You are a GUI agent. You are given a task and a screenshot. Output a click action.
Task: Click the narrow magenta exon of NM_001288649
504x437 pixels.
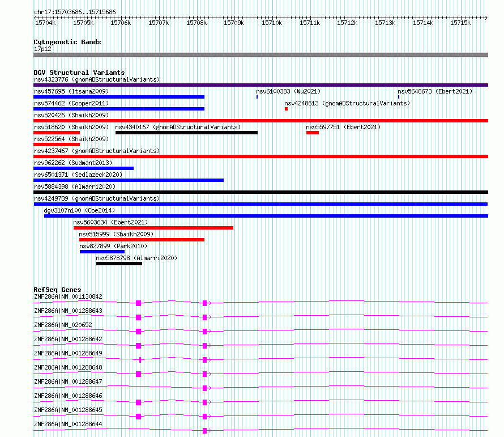(140, 360)
